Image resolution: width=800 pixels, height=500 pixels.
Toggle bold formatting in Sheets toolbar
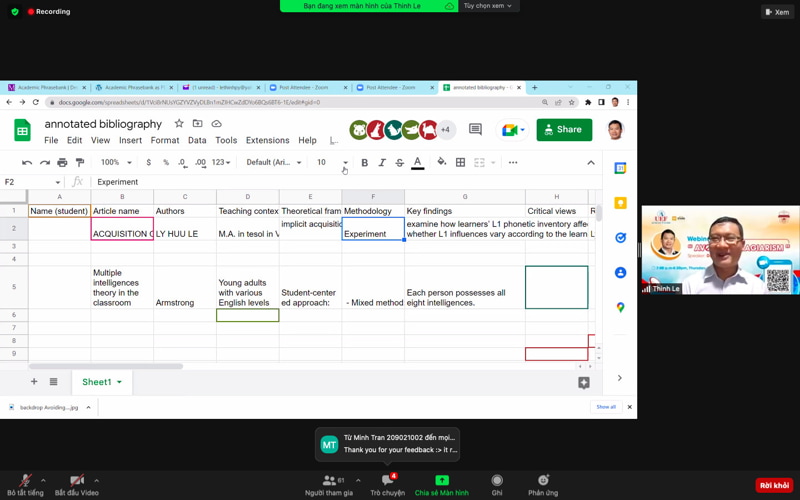pyautogui.click(x=364, y=162)
